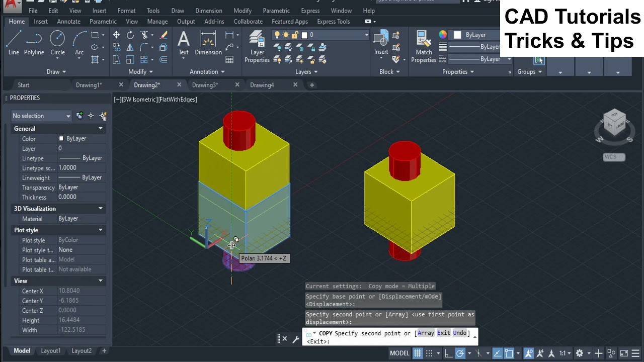The width and height of the screenshot is (644, 362).
Task: Open Layer Properties manager
Action: pyautogui.click(x=257, y=46)
